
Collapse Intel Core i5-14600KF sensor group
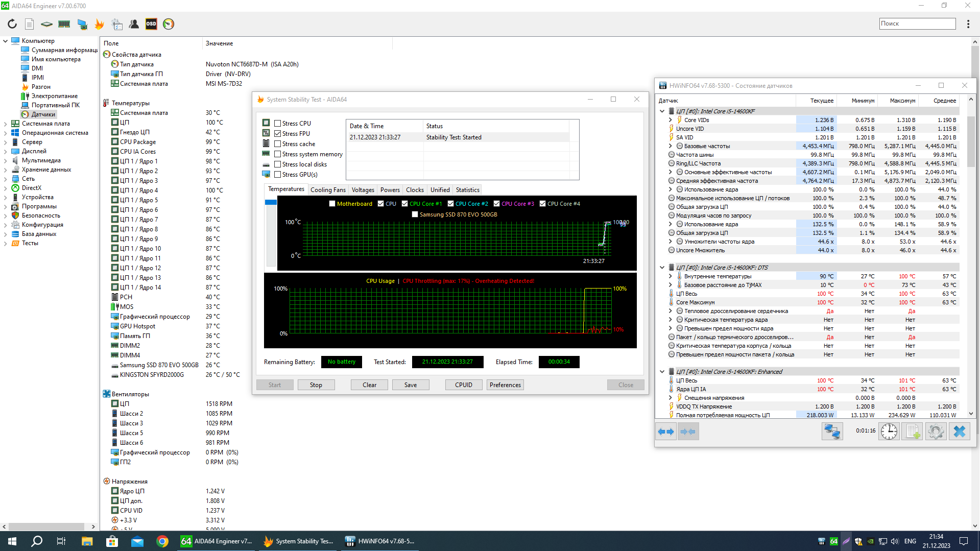pyautogui.click(x=662, y=111)
